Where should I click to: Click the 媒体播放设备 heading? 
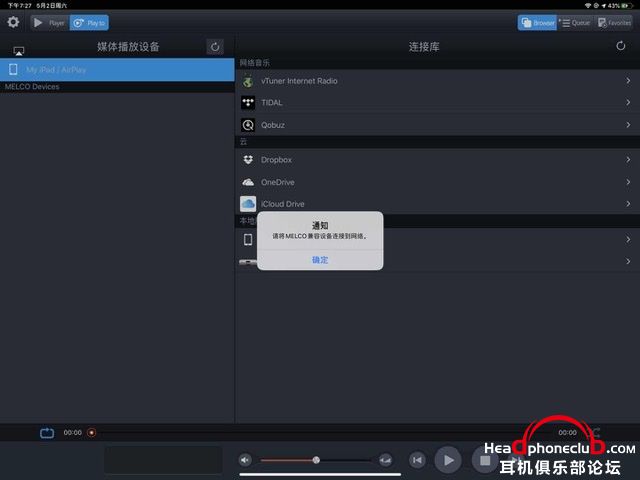coord(128,47)
